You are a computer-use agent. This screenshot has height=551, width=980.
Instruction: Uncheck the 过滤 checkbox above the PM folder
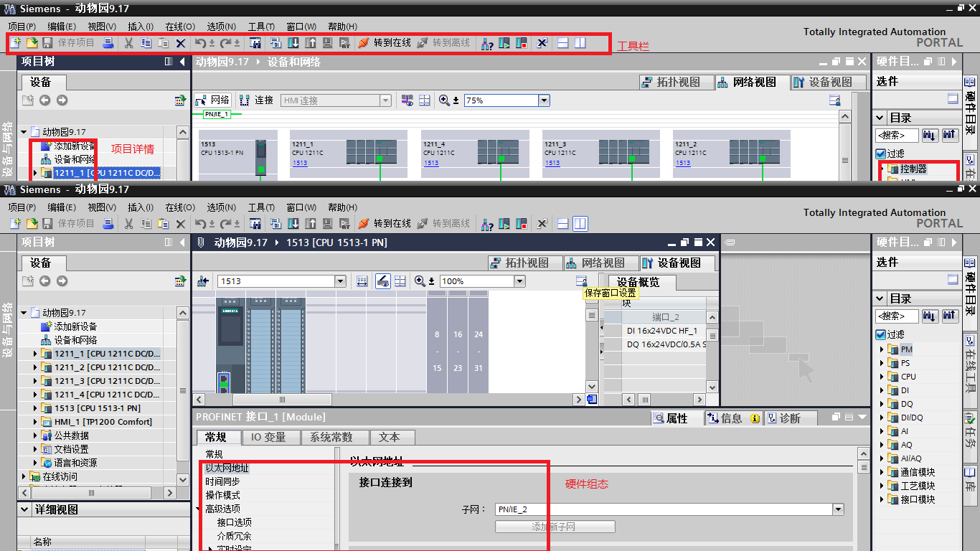(x=880, y=334)
